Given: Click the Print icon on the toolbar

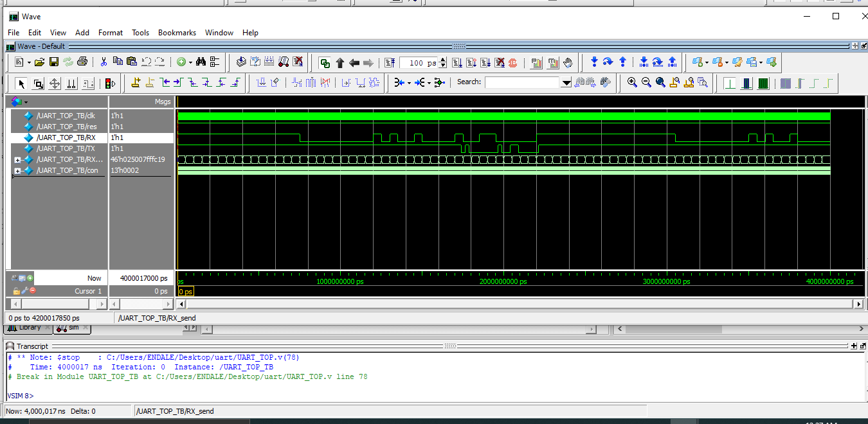Looking at the screenshot, I should point(82,62).
